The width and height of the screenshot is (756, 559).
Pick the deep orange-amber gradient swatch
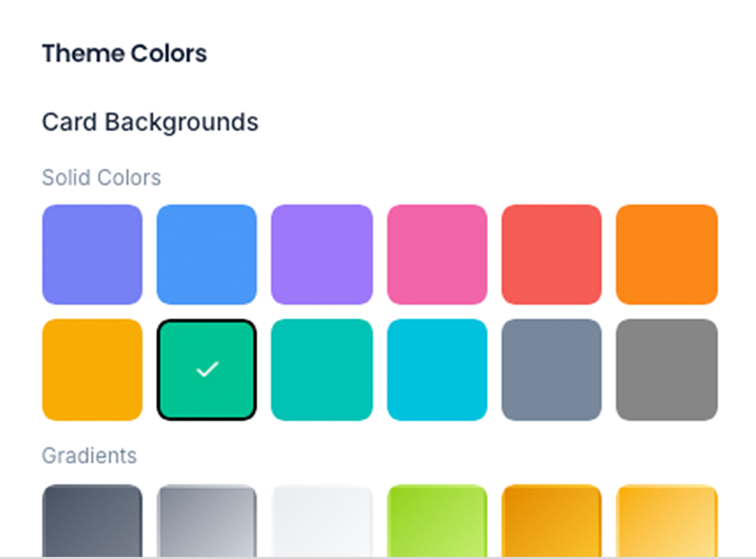tap(551, 520)
